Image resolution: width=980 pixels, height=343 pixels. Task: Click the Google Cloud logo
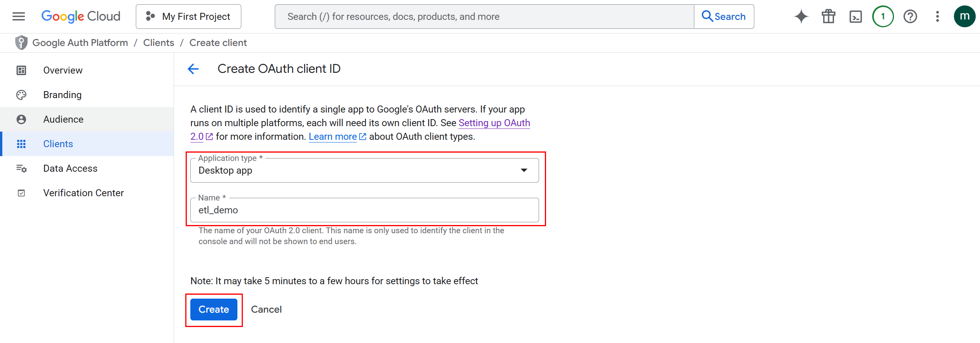click(x=81, y=16)
